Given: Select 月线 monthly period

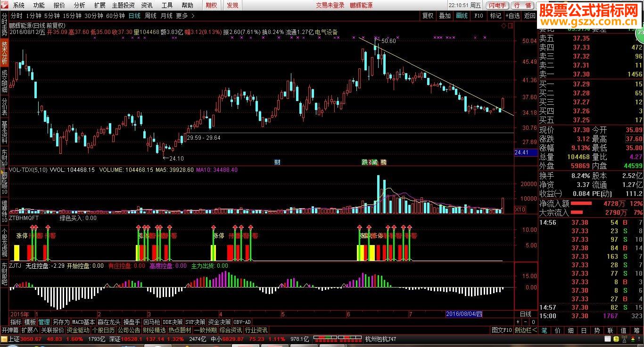Looking at the screenshot, I should tap(166, 16).
